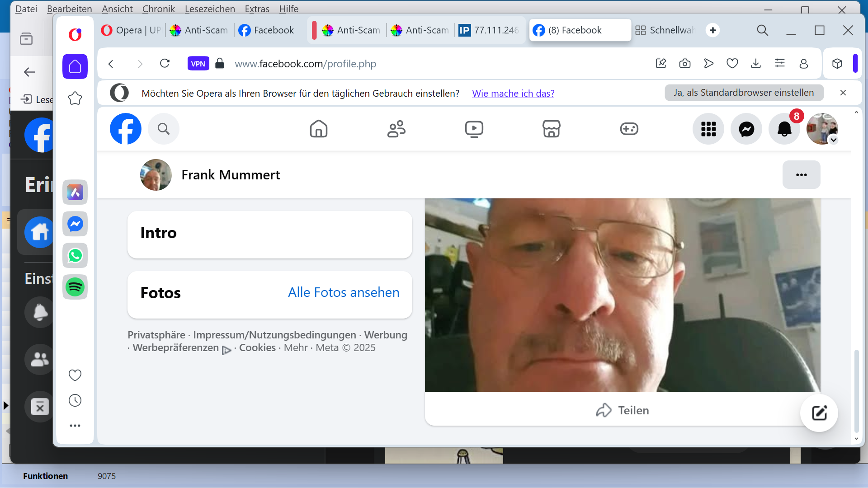The height and width of the screenshot is (488, 868).
Task: Toggle the sidebar heart collection icon
Action: point(75,375)
